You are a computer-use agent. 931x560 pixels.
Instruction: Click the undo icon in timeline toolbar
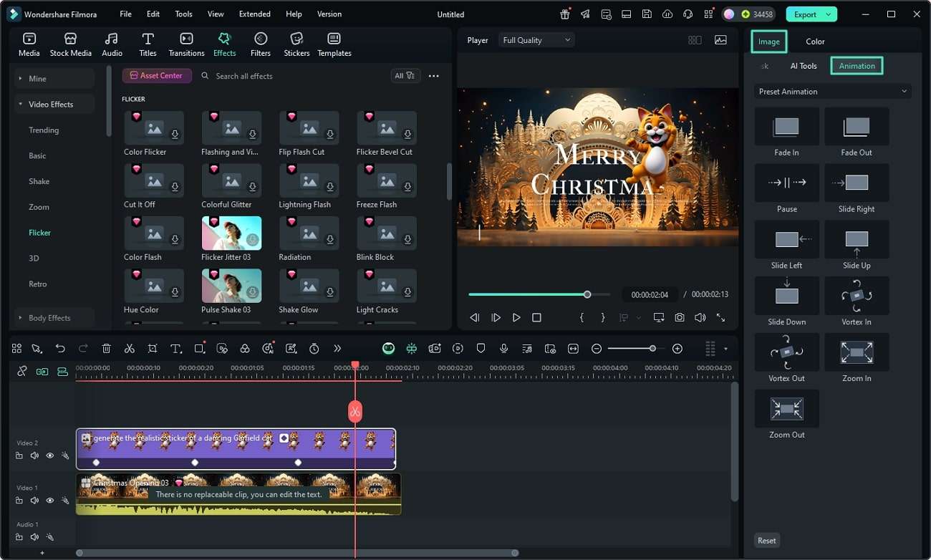pyautogui.click(x=60, y=349)
